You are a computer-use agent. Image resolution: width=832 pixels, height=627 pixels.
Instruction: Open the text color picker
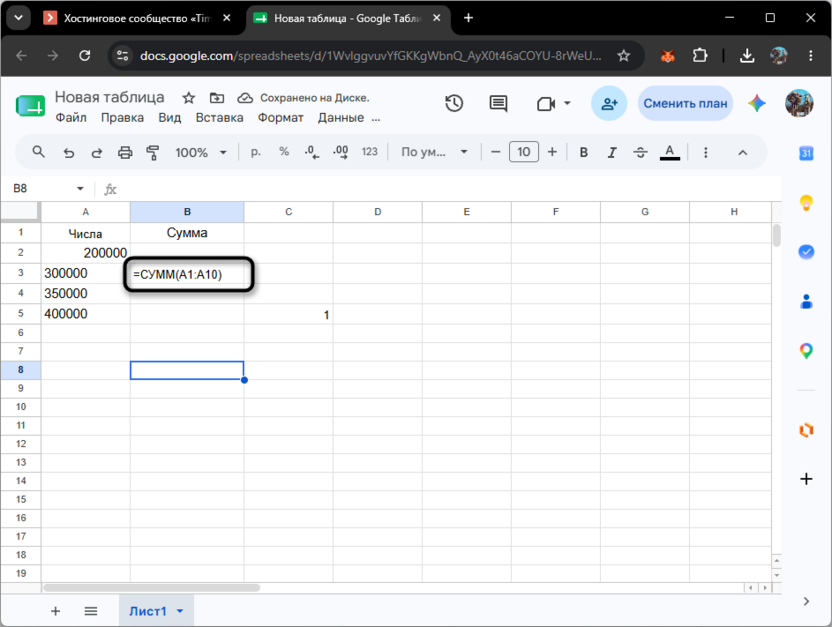pos(670,153)
